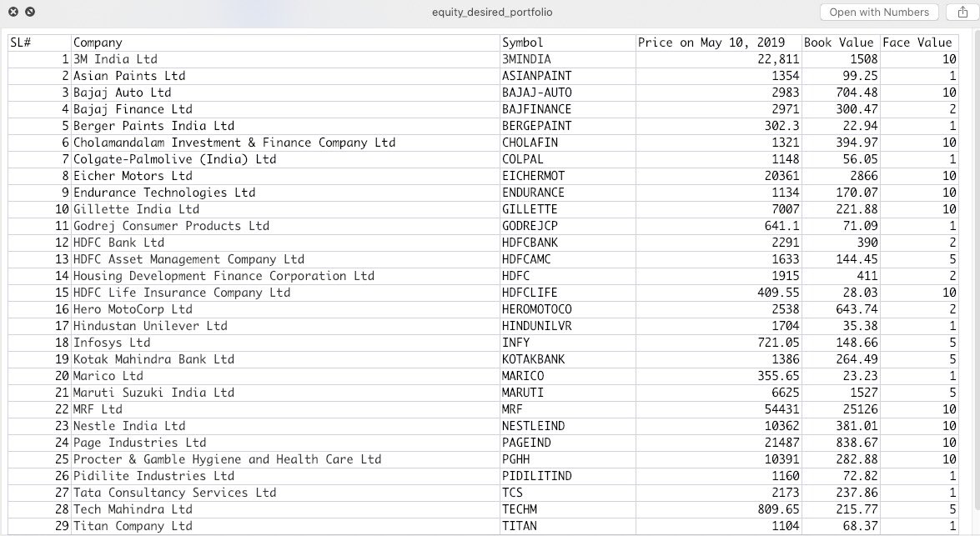980x536 pixels.
Task: Click the book value cell '838.67'
Action: [x=841, y=443]
